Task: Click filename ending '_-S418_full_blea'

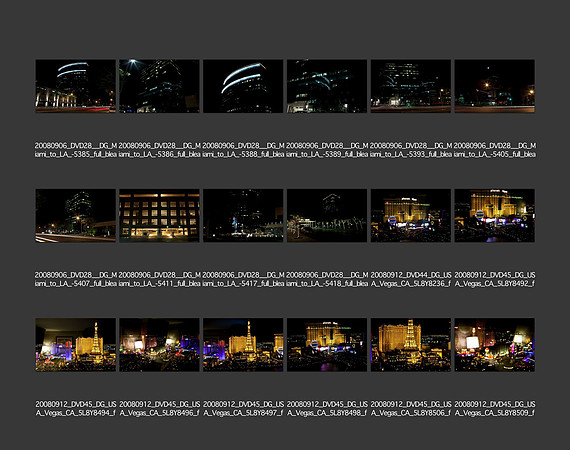Action: pos(327,279)
